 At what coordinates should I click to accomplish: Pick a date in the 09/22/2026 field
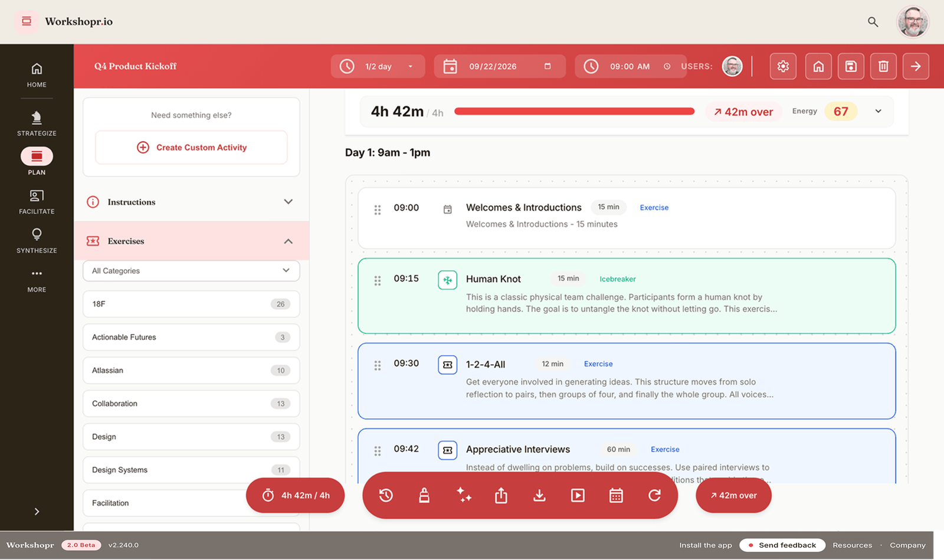pyautogui.click(x=500, y=66)
